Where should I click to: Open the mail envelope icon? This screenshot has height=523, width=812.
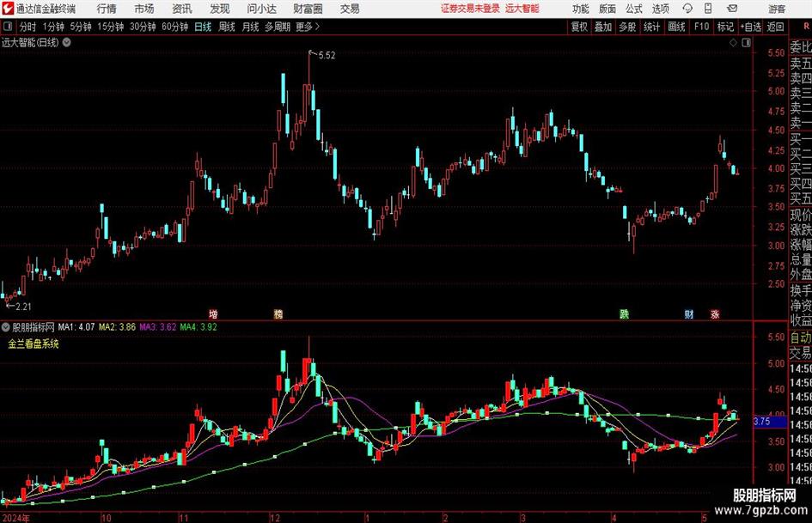click(732, 9)
